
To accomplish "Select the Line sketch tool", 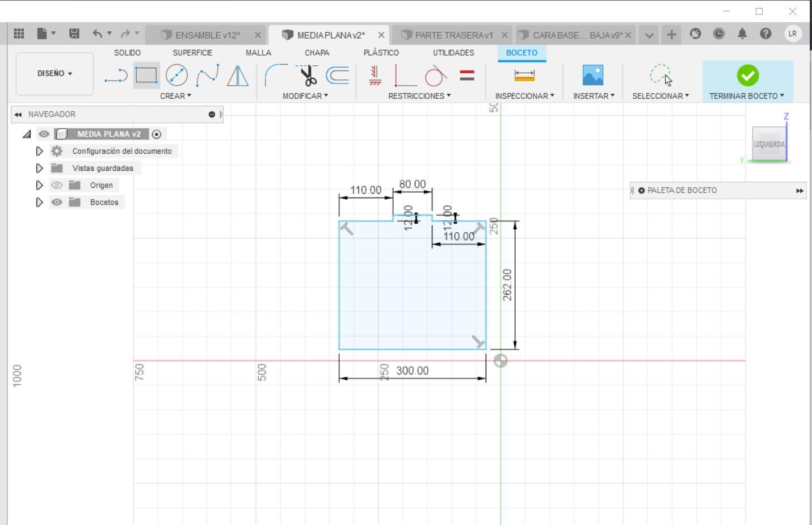I will pyautogui.click(x=116, y=75).
